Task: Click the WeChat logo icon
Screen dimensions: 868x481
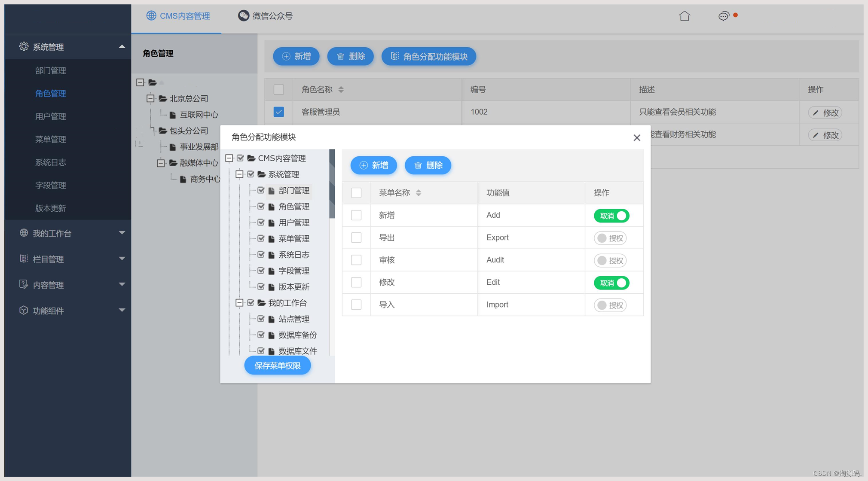Action: [x=244, y=15]
